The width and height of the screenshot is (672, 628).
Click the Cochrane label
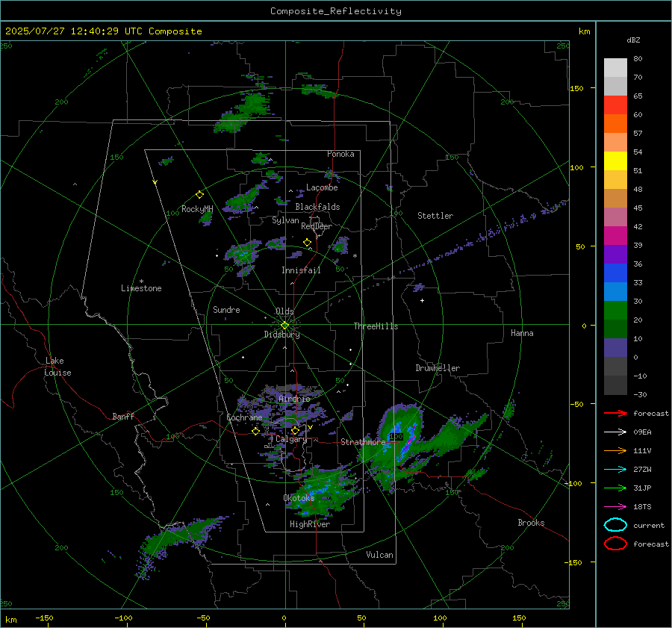[244, 417]
